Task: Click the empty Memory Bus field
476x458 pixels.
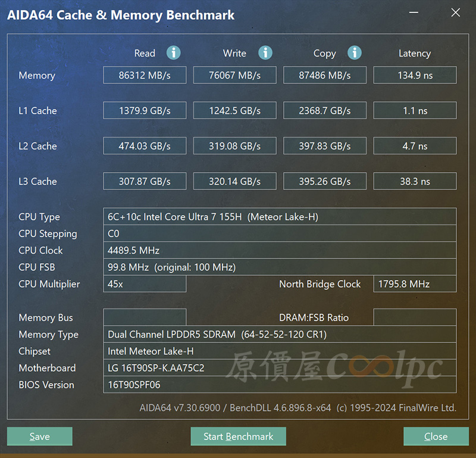Action: tap(145, 317)
